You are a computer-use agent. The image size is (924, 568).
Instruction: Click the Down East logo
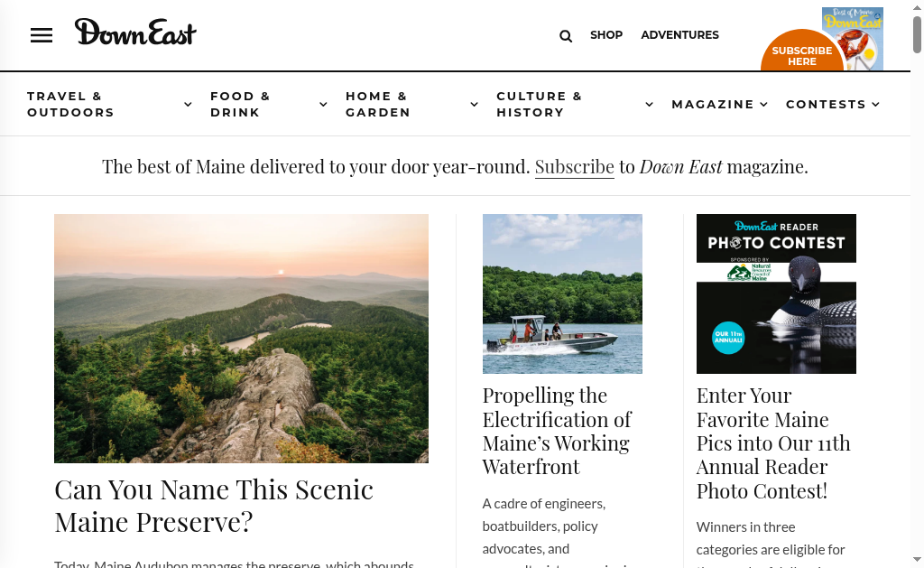point(135,33)
